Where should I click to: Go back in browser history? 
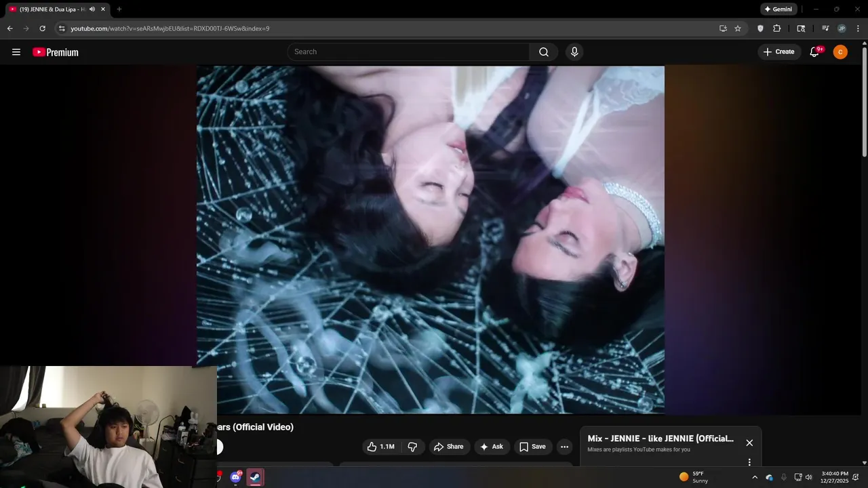coord(9,28)
